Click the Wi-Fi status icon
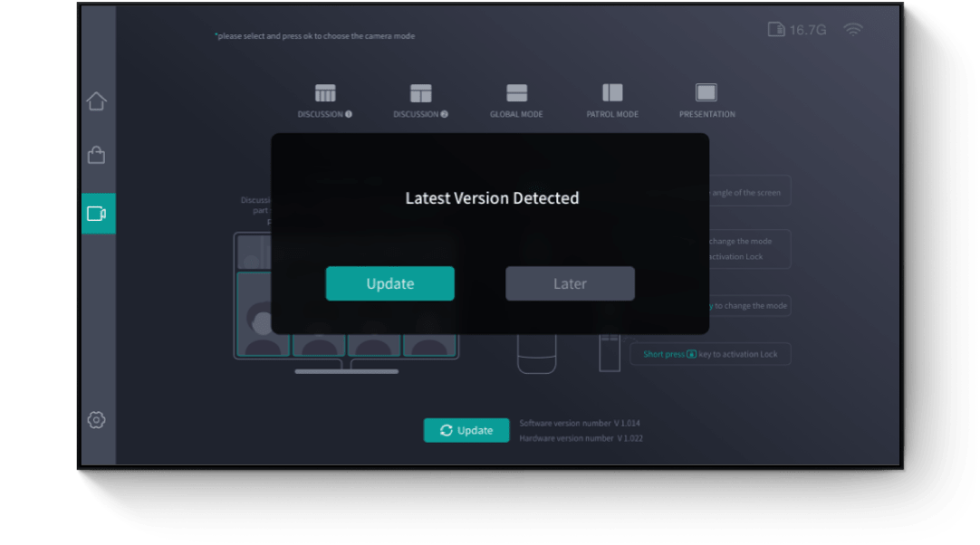 point(852,30)
